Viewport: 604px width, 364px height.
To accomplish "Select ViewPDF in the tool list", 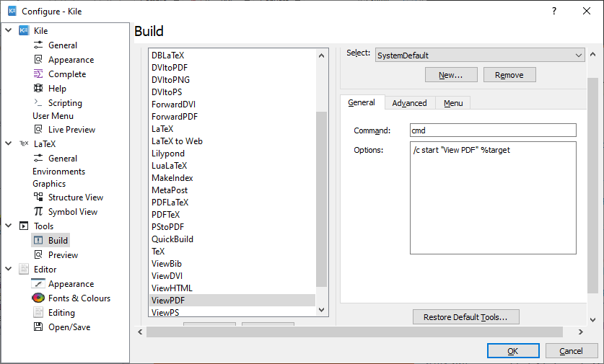I will 232,300.
